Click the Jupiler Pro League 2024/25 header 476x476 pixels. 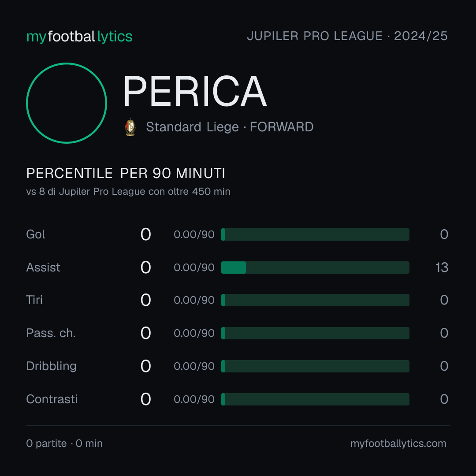(x=347, y=36)
